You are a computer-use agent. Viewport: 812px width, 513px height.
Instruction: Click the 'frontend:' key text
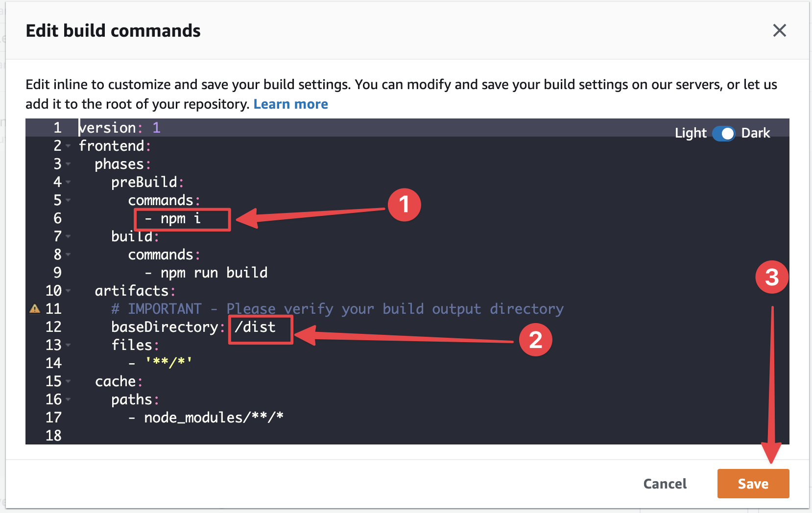click(115, 146)
